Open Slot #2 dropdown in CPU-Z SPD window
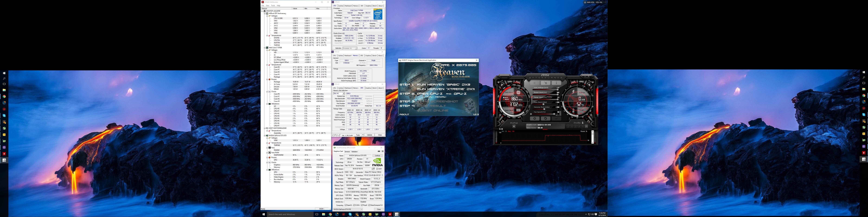 tap(339, 93)
